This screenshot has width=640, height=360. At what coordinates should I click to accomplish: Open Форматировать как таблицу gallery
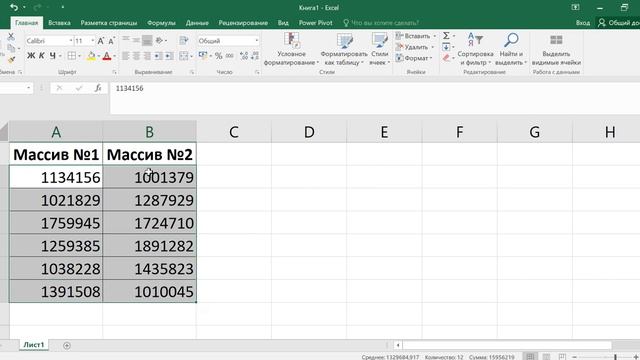click(x=344, y=49)
